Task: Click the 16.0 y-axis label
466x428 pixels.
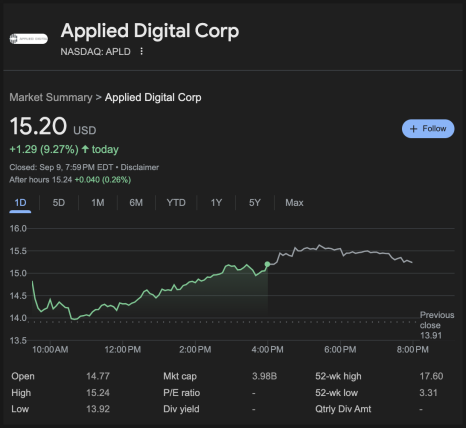Action: pos(18,229)
